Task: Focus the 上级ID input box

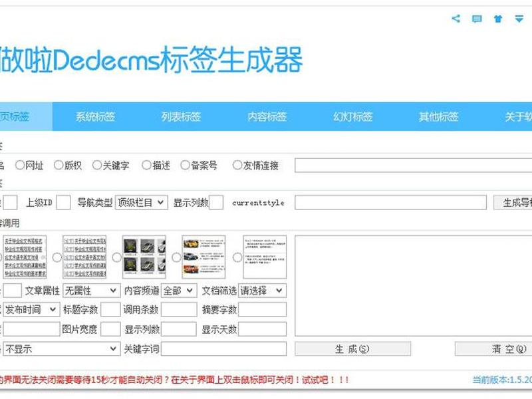Action: (x=63, y=203)
